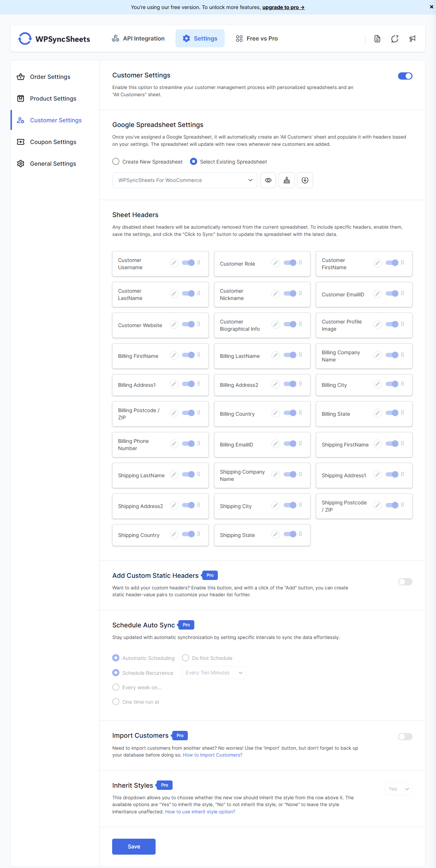Click the megaphone announcements icon
The image size is (436, 868).
pyautogui.click(x=412, y=39)
